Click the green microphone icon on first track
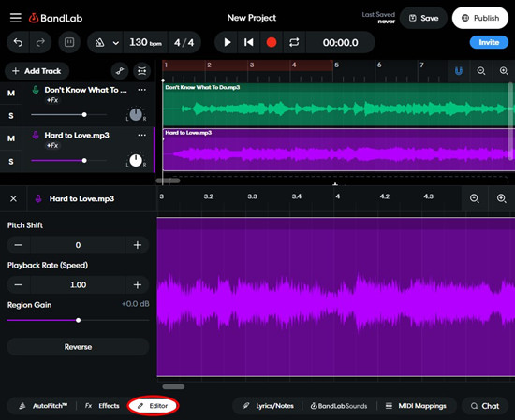This screenshot has width=515, height=420. [x=36, y=90]
